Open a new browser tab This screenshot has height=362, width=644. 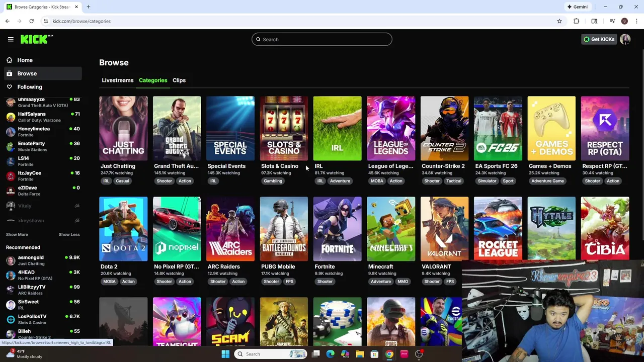click(88, 7)
